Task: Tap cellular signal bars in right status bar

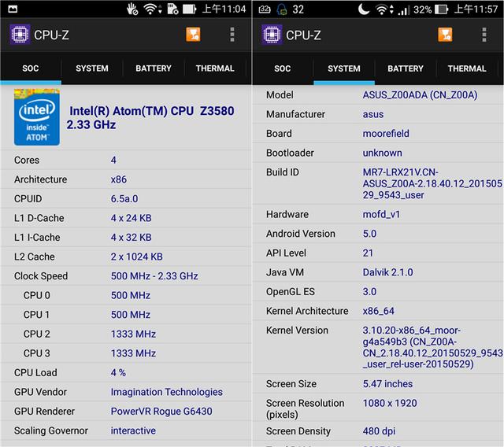Action: click(404, 10)
